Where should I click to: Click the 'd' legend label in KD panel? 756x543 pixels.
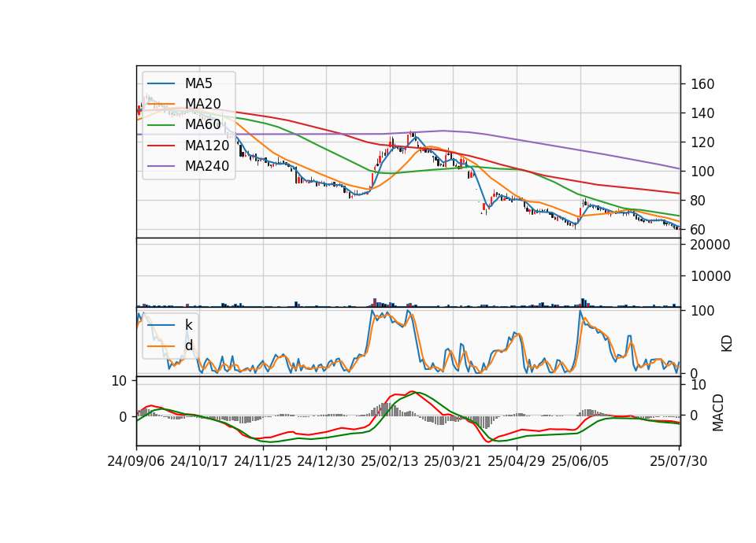pos(189,345)
